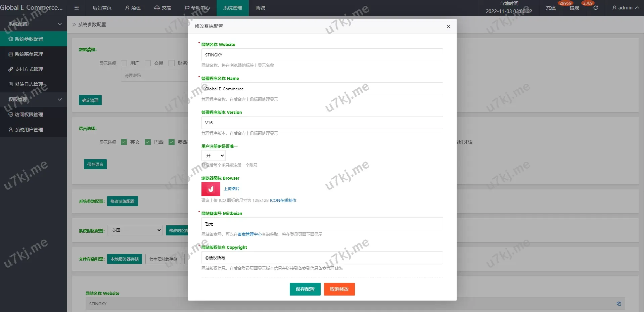
Task: Click the refresh icon in the top bar
Action: point(596,8)
